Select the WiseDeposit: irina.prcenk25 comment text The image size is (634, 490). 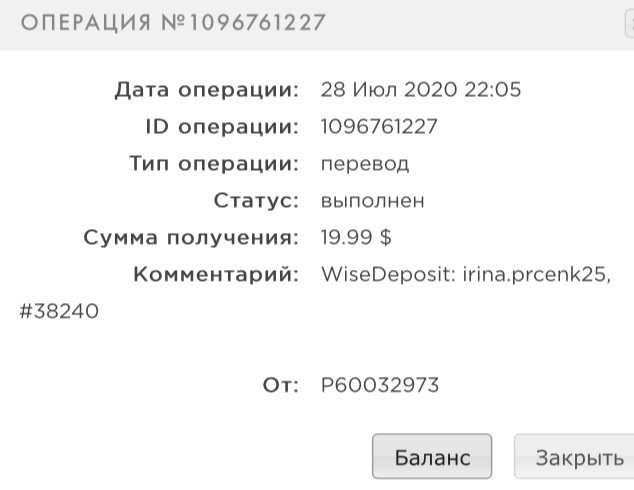click(x=465, y=275)
